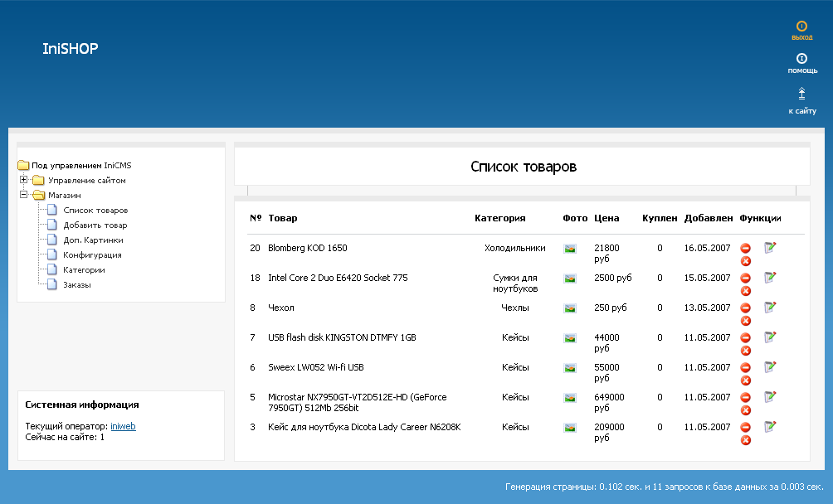
Task: Open Категории in the sidebar tree
Action: coord(84,270)
